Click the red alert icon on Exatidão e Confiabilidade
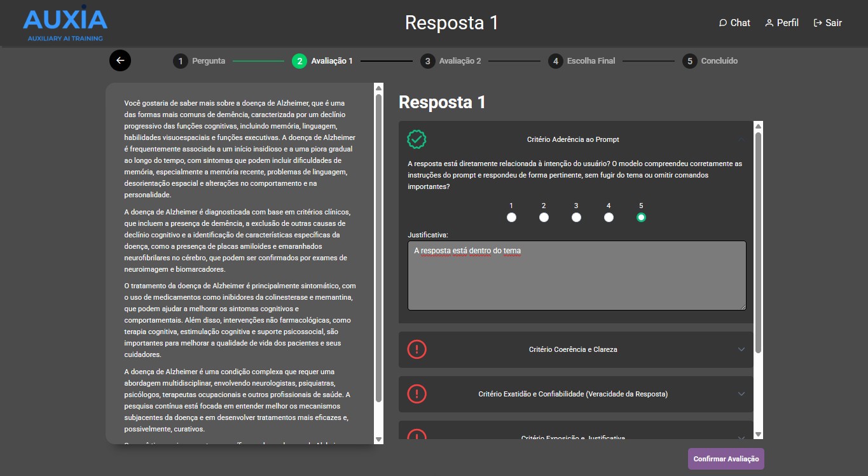 [417, 394]
